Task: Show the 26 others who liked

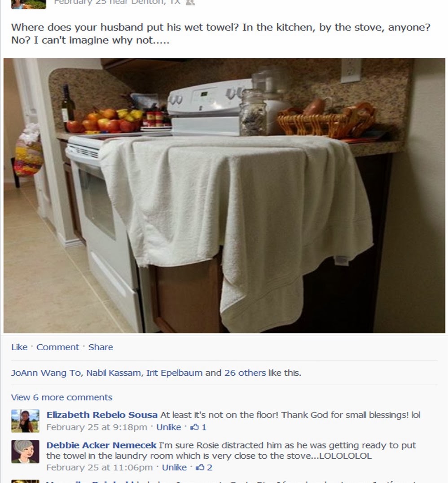Action: 245,373
